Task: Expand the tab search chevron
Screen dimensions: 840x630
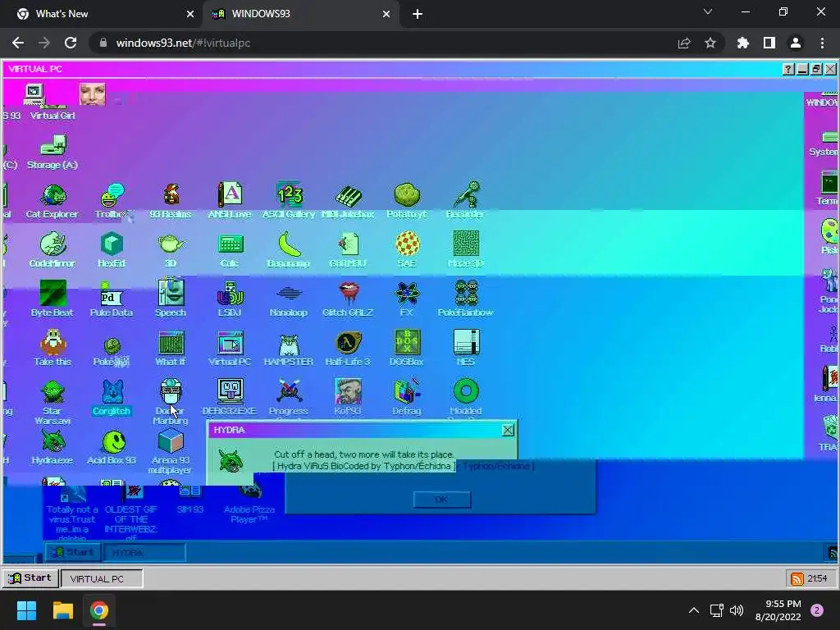Action: (x=708, y=11)
